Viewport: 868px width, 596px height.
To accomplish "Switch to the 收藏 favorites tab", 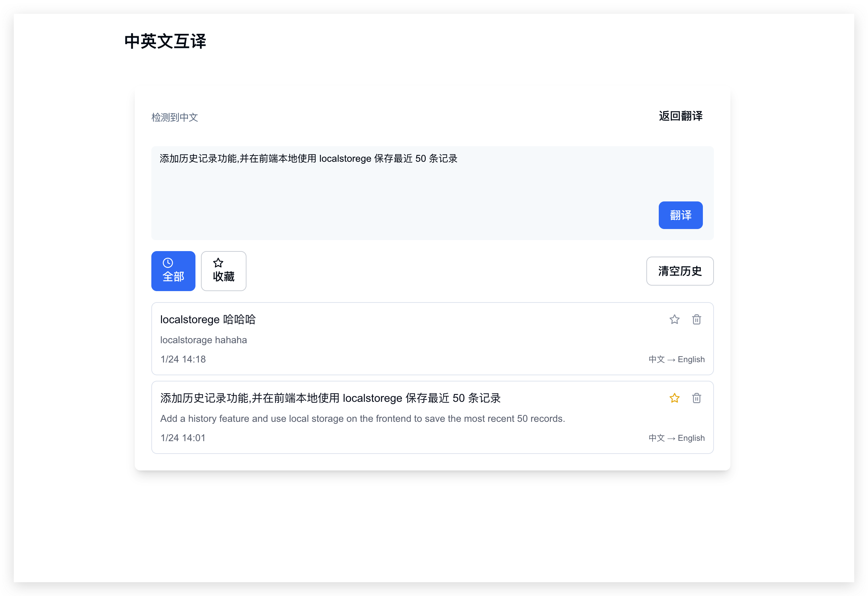I will (223, 271).
